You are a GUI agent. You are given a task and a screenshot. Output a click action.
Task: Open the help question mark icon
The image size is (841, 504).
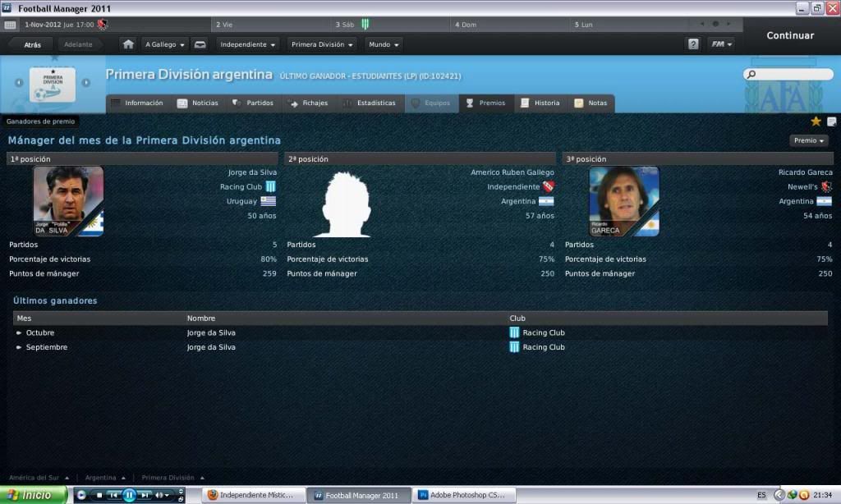[693, 44]
